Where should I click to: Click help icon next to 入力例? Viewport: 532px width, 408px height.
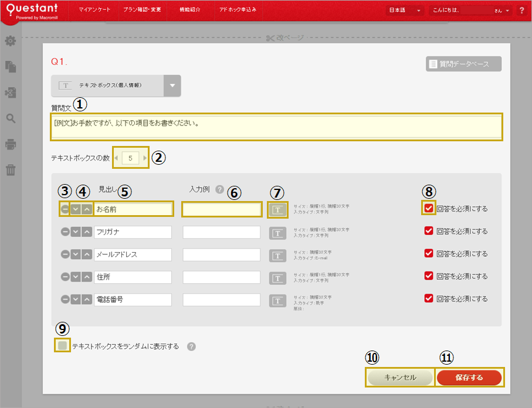(x=220, y=189)
